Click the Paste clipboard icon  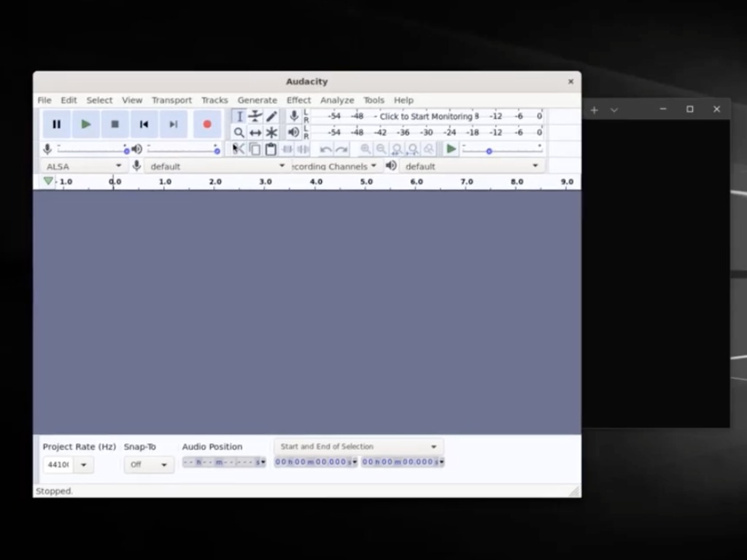pos(271,149)
